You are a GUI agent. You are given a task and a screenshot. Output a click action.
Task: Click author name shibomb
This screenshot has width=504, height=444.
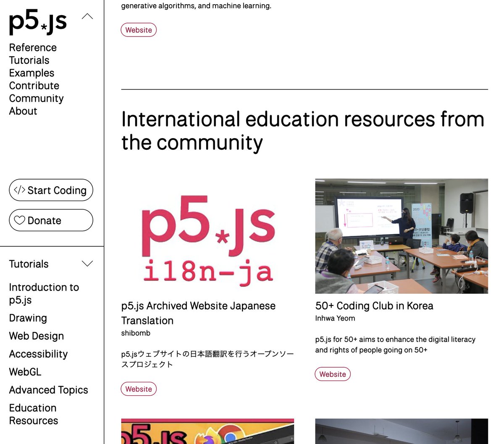point(136,333)
